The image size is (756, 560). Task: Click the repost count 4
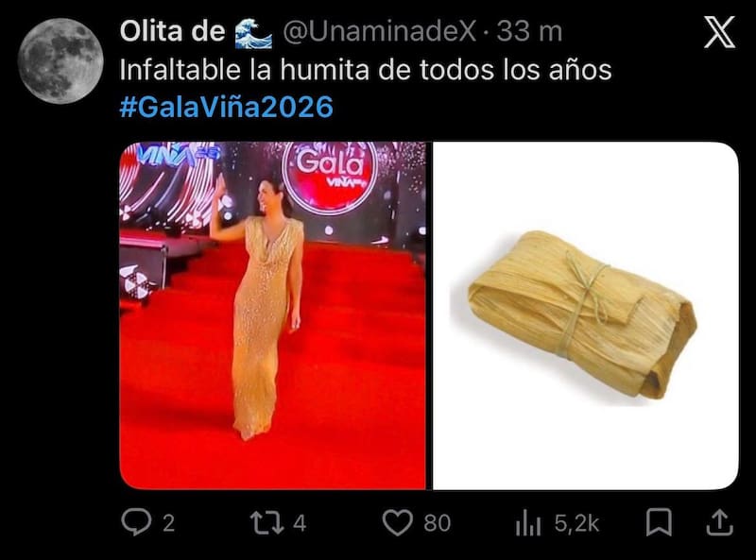300,523
